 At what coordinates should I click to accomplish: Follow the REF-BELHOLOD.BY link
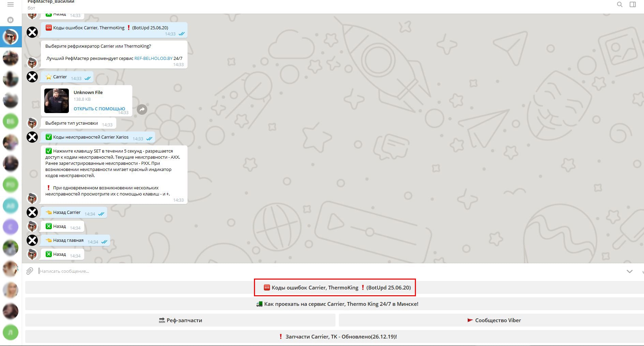tap(153, 58)
